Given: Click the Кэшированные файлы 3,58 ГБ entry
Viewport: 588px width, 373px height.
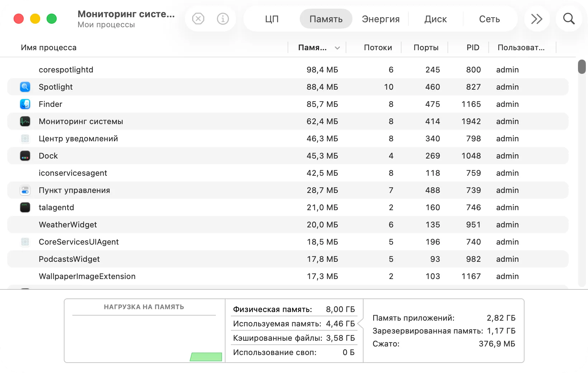Looking at the screenshot, I should (x=294, y=338).
